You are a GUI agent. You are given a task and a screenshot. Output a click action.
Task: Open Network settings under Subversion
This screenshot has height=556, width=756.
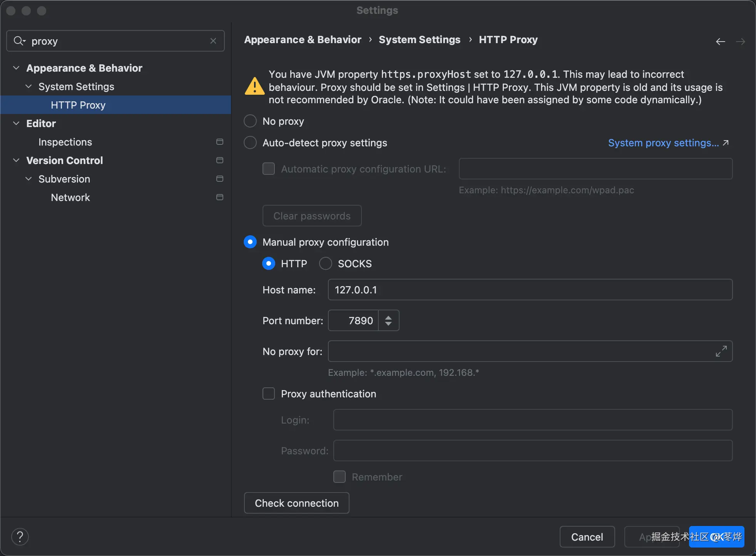click(70, 198)
